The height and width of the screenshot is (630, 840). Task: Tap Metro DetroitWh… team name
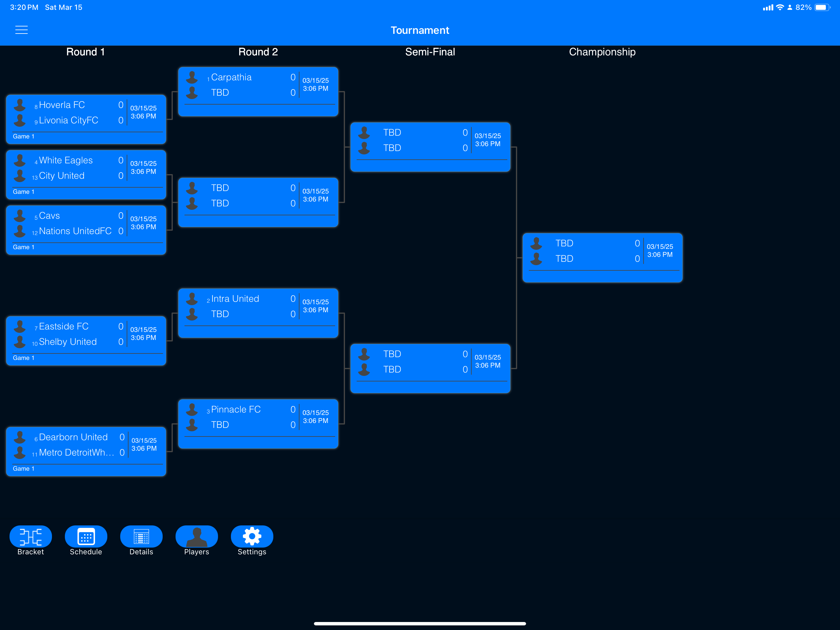[x=76, y=453]
